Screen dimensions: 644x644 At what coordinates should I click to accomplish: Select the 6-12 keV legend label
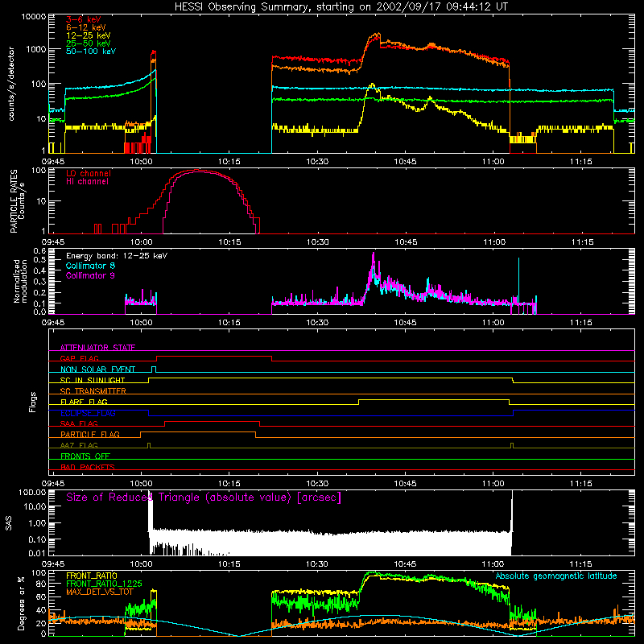pyautogui.click(x=86, y=27)
